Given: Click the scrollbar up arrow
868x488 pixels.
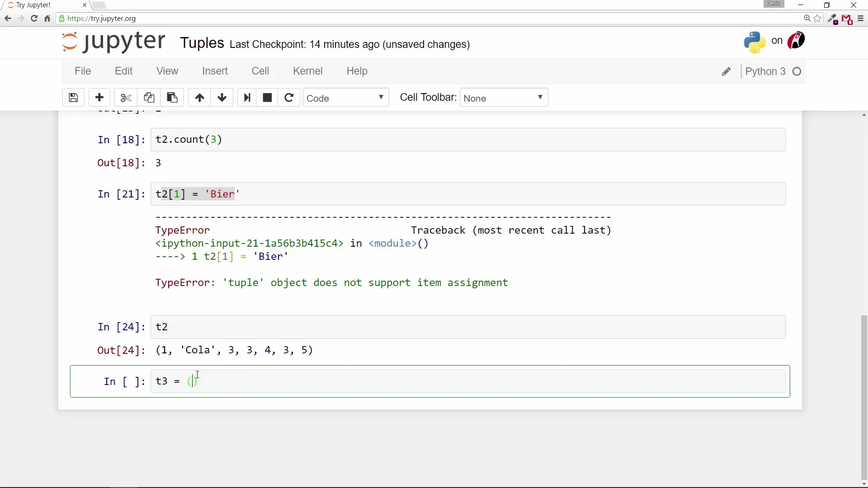Looking at the screenshot, I should [x=864, y=115].
